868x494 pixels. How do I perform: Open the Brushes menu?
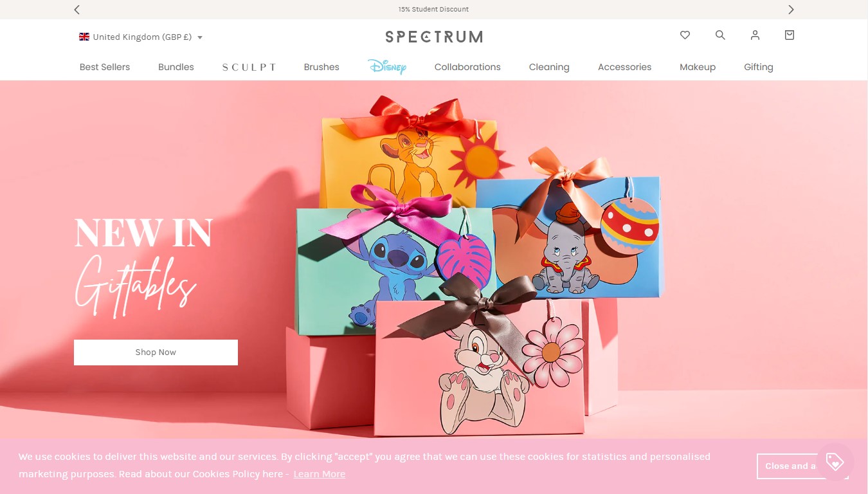(x=321, y=67)
